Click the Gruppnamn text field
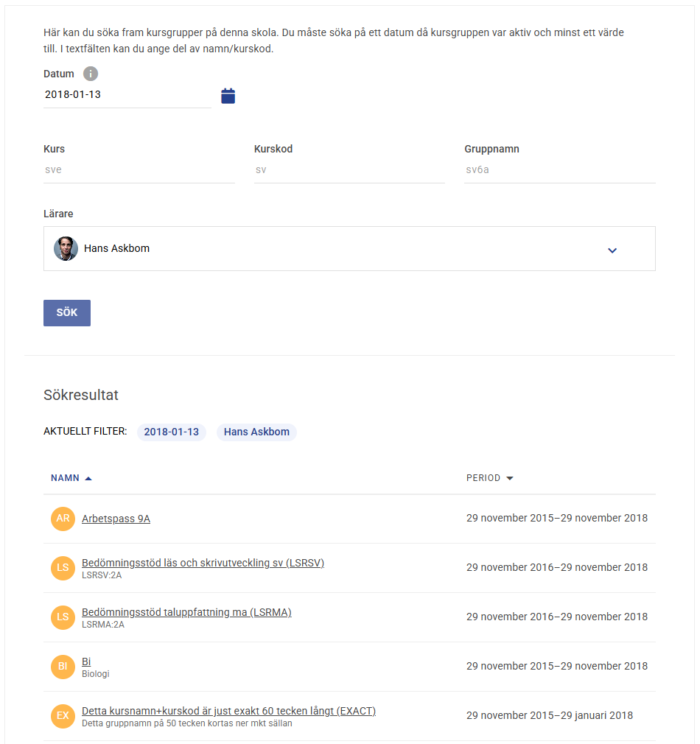 pos(559,170)
